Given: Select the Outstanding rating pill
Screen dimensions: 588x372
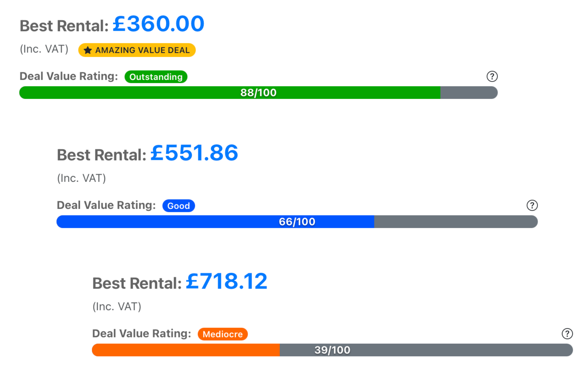Looking at the screenshot, I should click(x=156, y=77).
